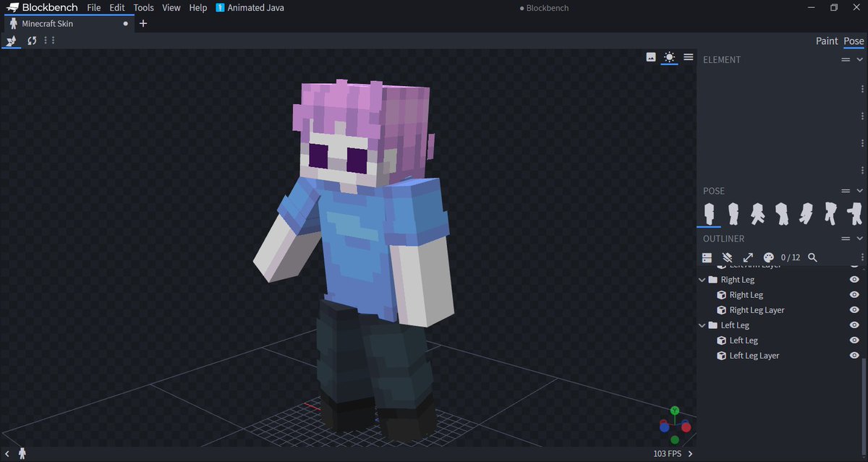Click the Element panel handle icon

pos(846,60)
